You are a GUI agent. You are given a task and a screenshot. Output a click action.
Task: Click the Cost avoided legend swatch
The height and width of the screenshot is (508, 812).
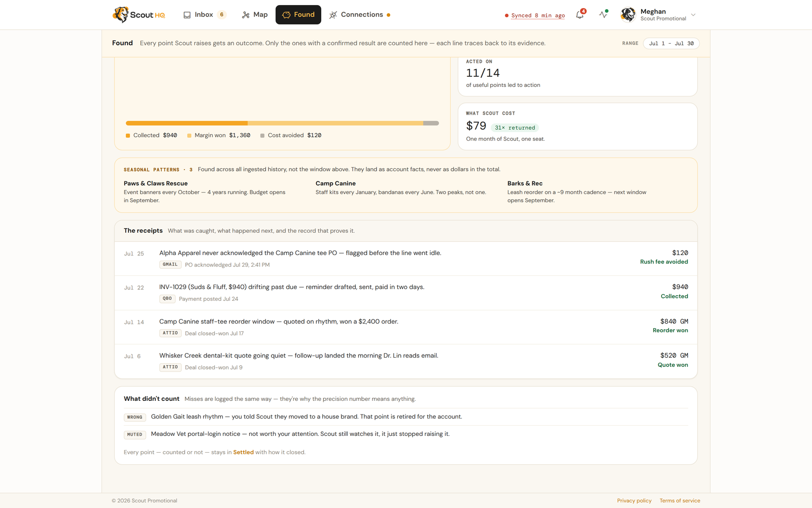click(262, 136)
